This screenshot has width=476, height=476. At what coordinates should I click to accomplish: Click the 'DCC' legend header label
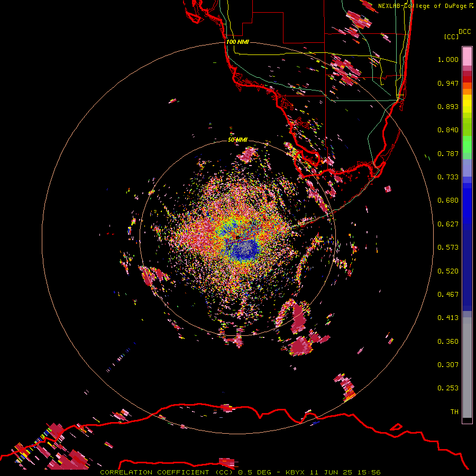tap(464, 32)
